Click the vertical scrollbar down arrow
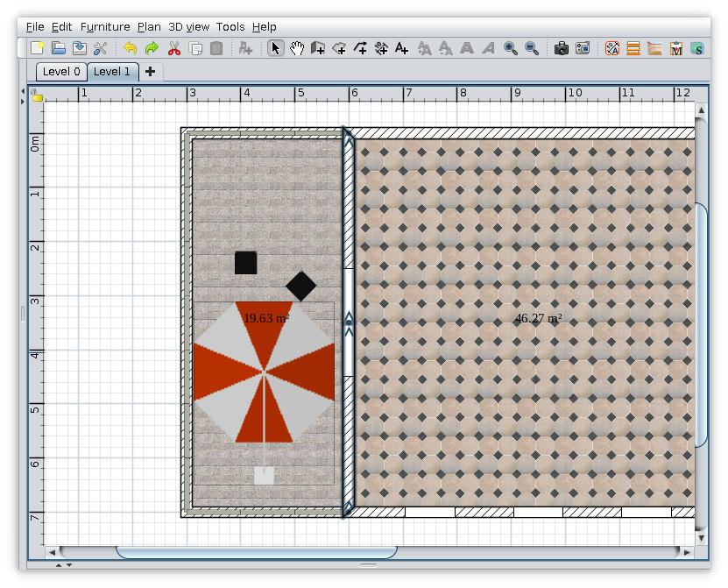 [701, 538]
